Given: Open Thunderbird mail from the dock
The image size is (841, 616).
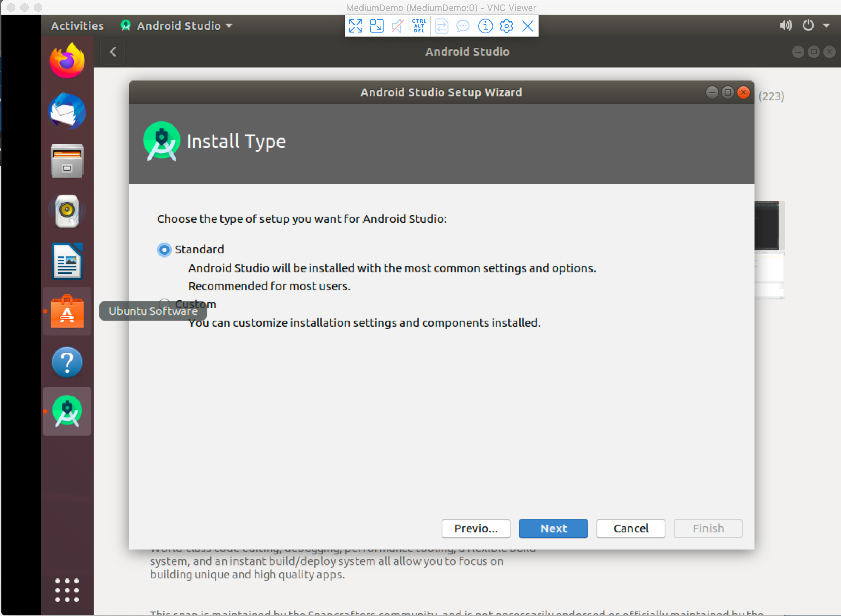Looking at the screenshot, I should click(x=67, y=111).
